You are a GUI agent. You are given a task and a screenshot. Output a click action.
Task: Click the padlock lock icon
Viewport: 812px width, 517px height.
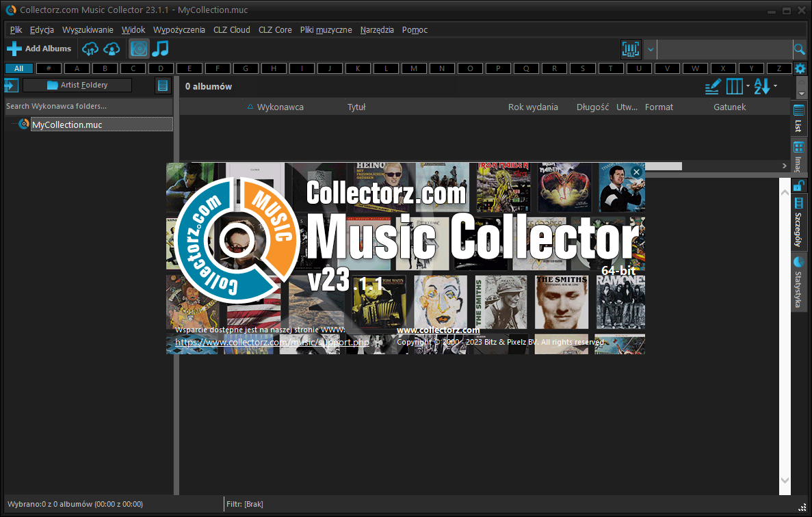(798, 185)
